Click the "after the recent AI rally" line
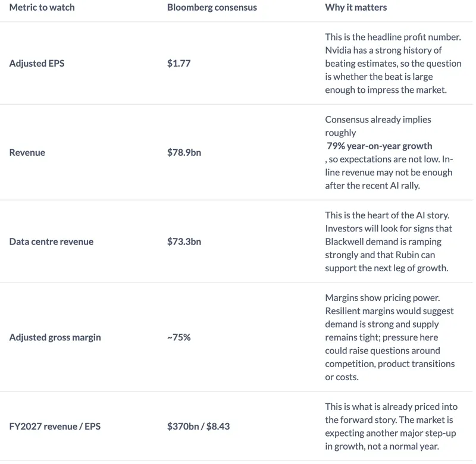The height and width of the screenshot is (464, 476). point(372,186)
